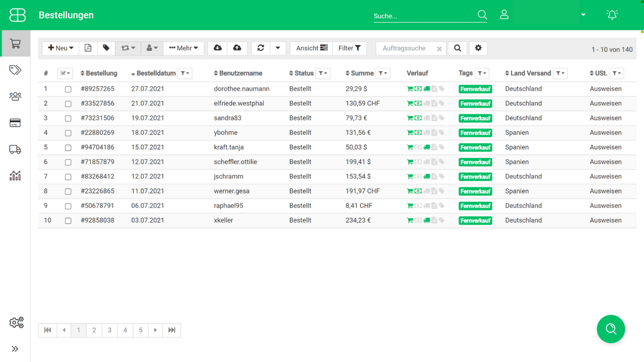The image size is (644, 362).
Task: Open the Tags filter dropdown
Action: pos(482,73)
